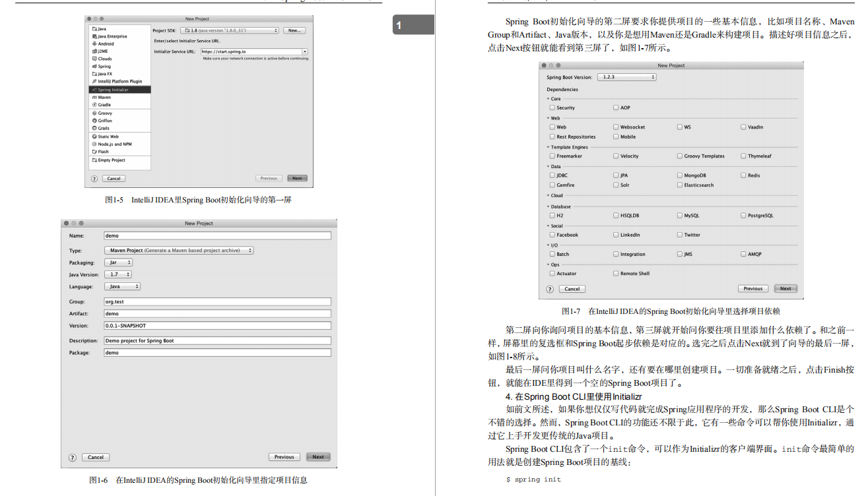The height and width of the screenshot is (496, 868).
Task: Focus the Description input field
Action: coord(217,341)
